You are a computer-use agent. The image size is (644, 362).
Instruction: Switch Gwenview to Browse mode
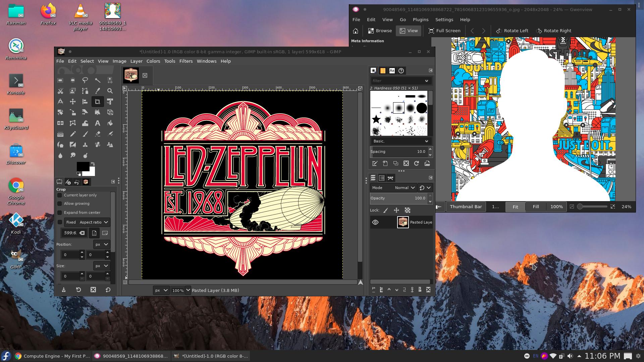pos(380,31)
